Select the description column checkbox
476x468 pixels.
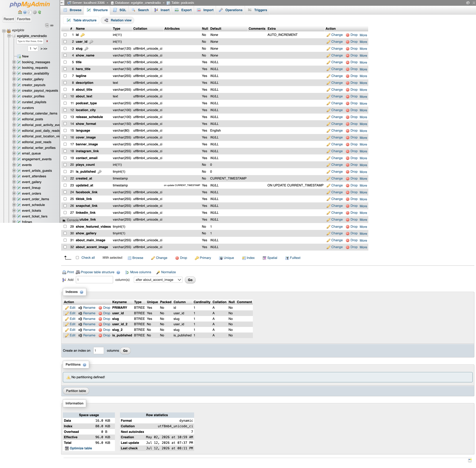65,83
